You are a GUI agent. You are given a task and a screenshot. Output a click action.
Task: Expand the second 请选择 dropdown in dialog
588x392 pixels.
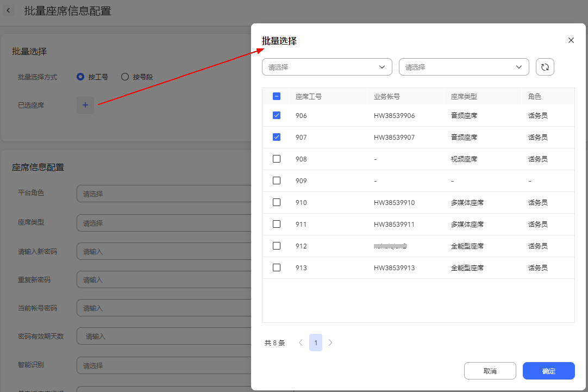(464, 67)
